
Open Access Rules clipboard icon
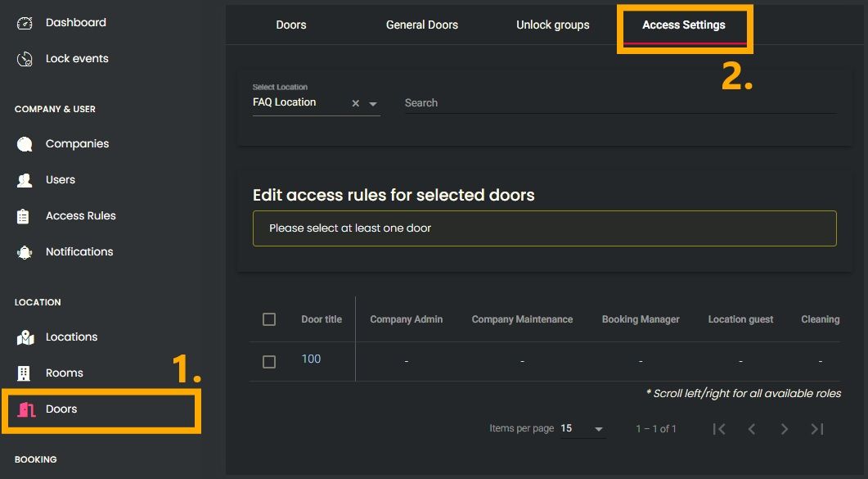tap(24, 216)
